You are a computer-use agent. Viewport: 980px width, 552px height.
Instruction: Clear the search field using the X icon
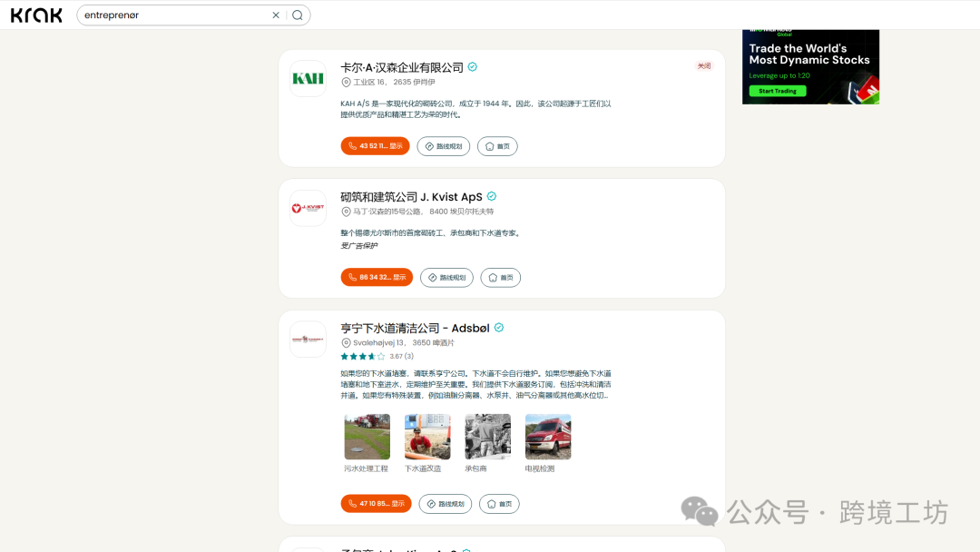coord(276,15)
